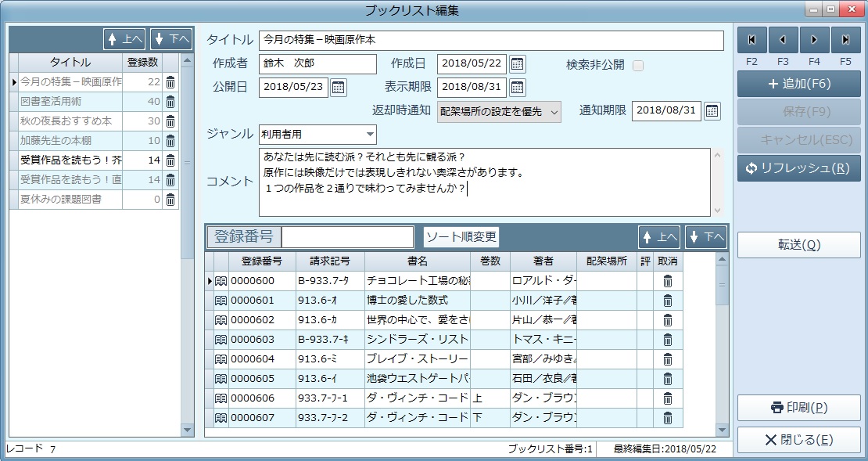Cancel book 0000603 with trash icon
Viewport: 868px width, 461px height.
click(668, 340)
